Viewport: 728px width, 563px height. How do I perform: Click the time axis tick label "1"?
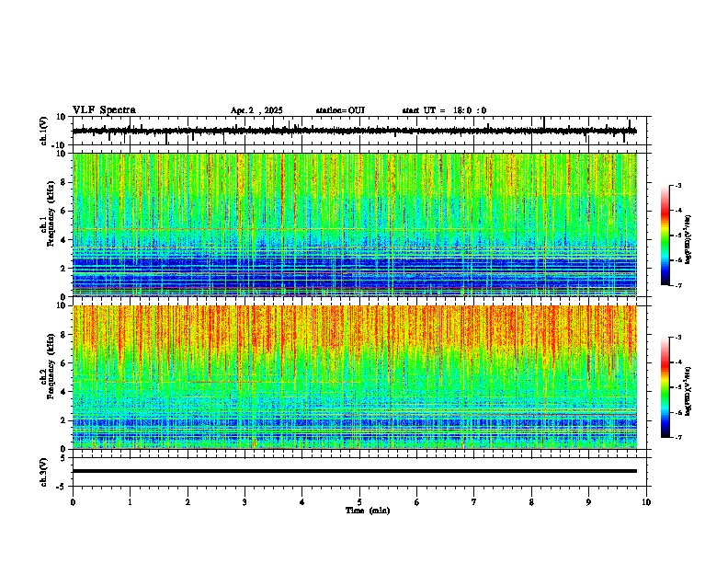point(130,502)
